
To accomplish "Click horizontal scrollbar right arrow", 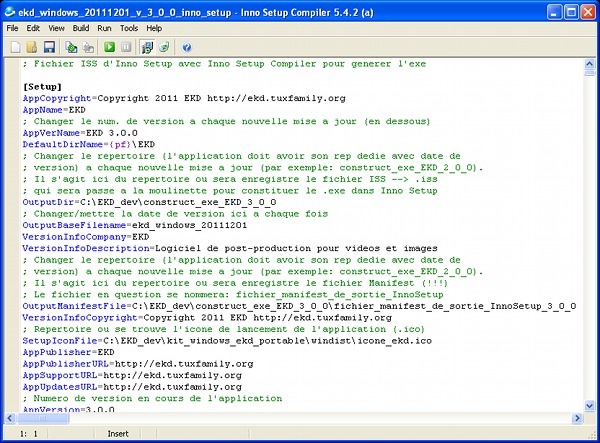I will click(x=577, y=418).
